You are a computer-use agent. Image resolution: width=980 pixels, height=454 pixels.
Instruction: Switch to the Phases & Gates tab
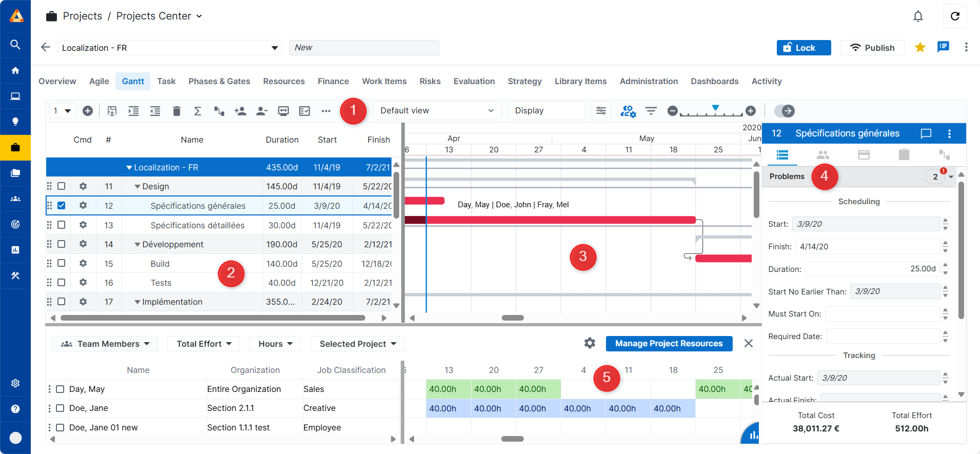click(x=219, y=81)
